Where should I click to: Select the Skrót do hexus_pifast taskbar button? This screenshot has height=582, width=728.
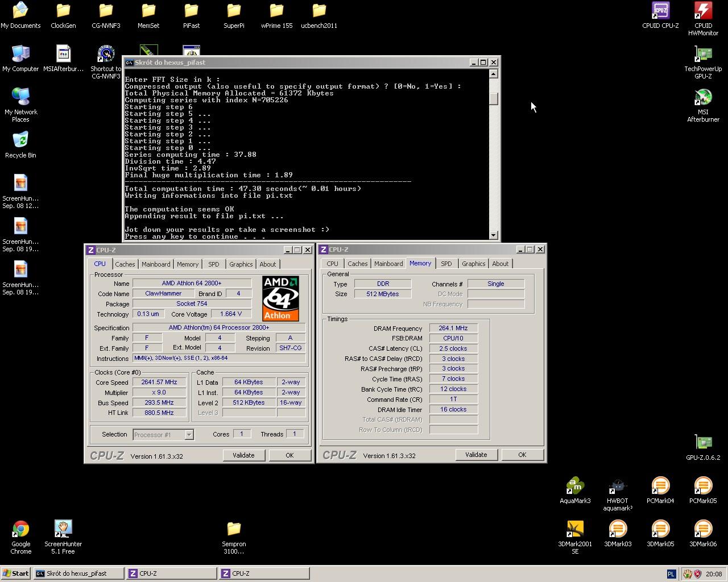click(78, 573)
